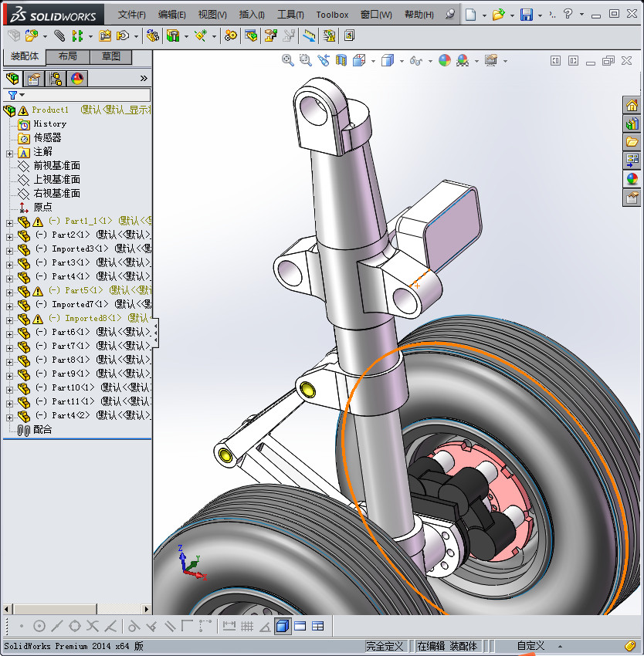Open dropdown arrow next to Save icon
Screen dimensions: 644x656
point(540,16)
